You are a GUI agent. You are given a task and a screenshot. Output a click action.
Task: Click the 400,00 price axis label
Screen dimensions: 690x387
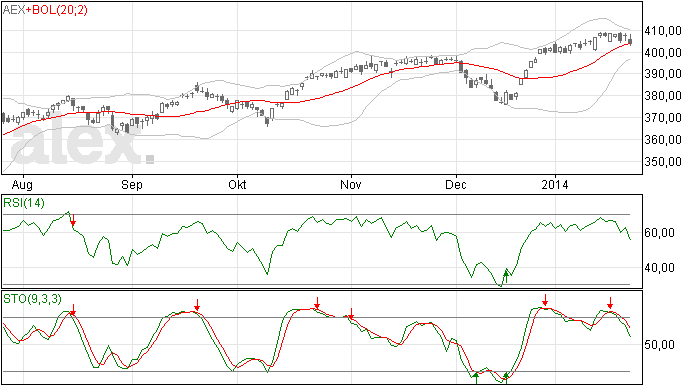(663, 52)
